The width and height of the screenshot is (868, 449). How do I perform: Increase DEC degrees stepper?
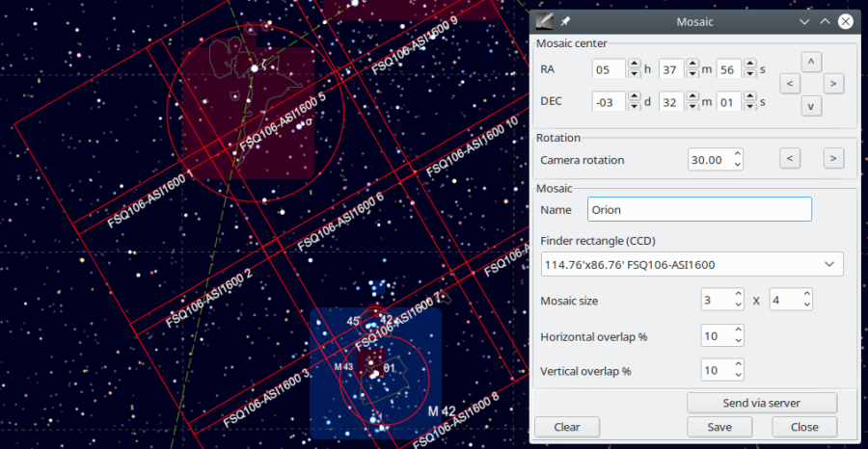(634, 96)
